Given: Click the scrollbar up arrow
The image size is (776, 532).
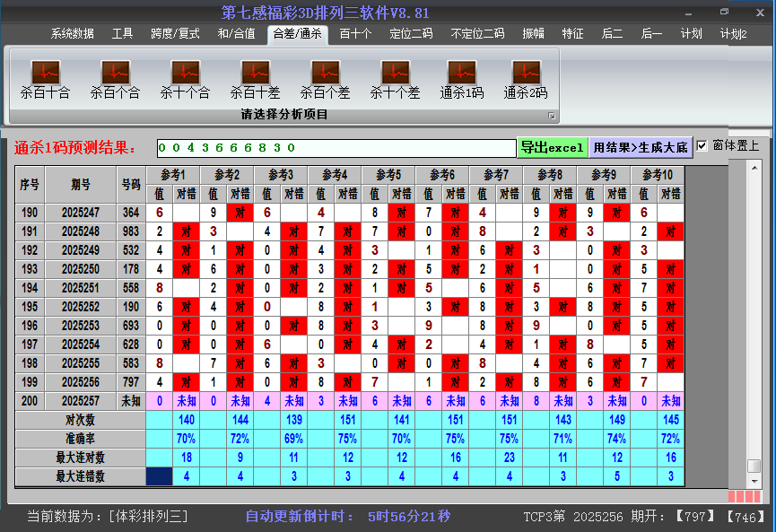Looking at the screenshot, I should [x=754, y=169].
